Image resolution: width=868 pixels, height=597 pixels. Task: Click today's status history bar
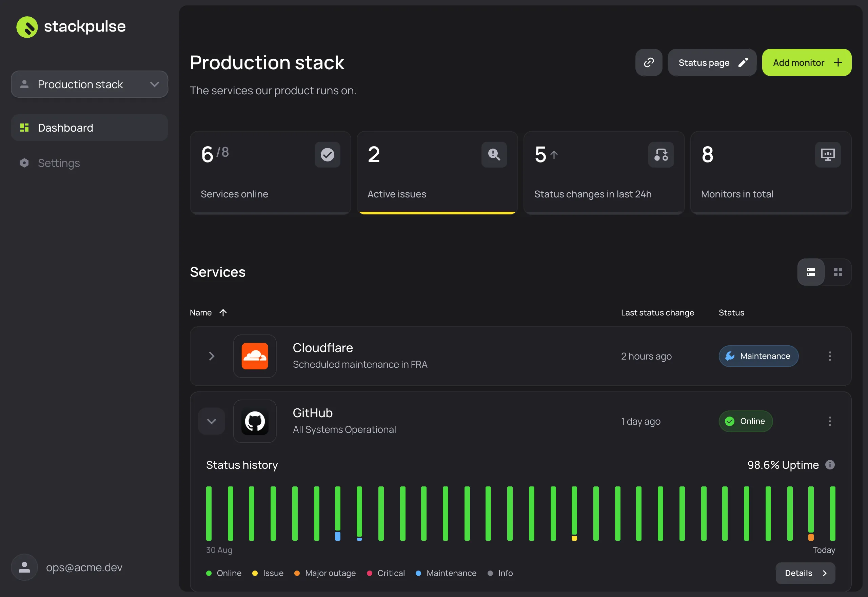(x=832, y=513)
